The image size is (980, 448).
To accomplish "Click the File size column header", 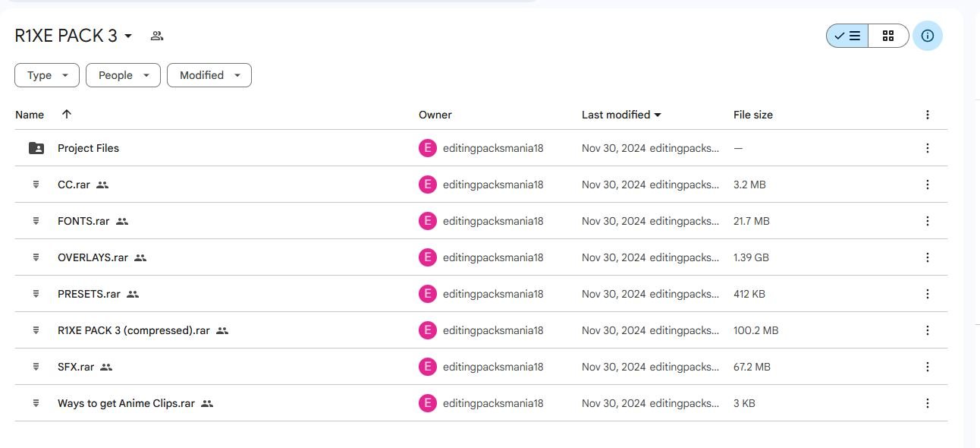I will (x=753, y=115).
